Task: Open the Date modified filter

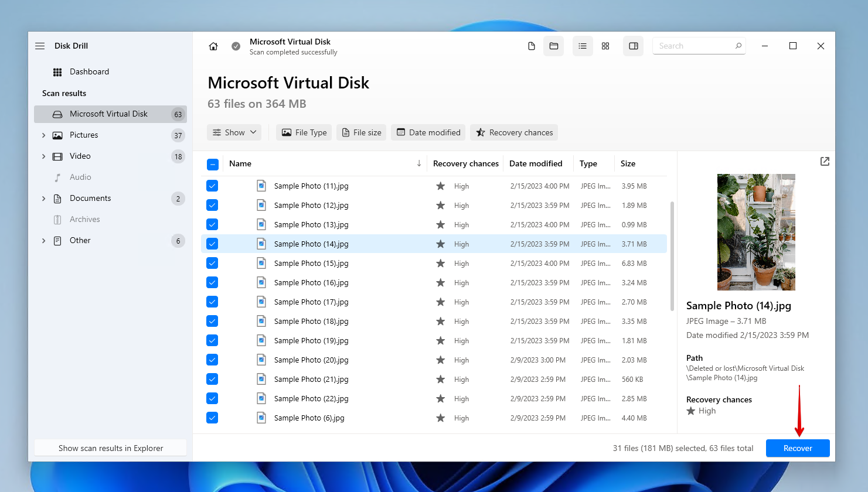Action: [x=428, y=132]
